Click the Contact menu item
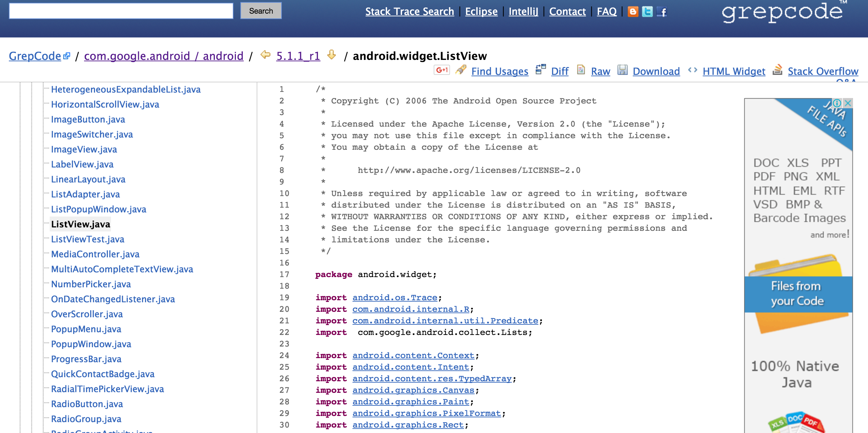This screenshot has width=868, height=433. pos(567,11)
